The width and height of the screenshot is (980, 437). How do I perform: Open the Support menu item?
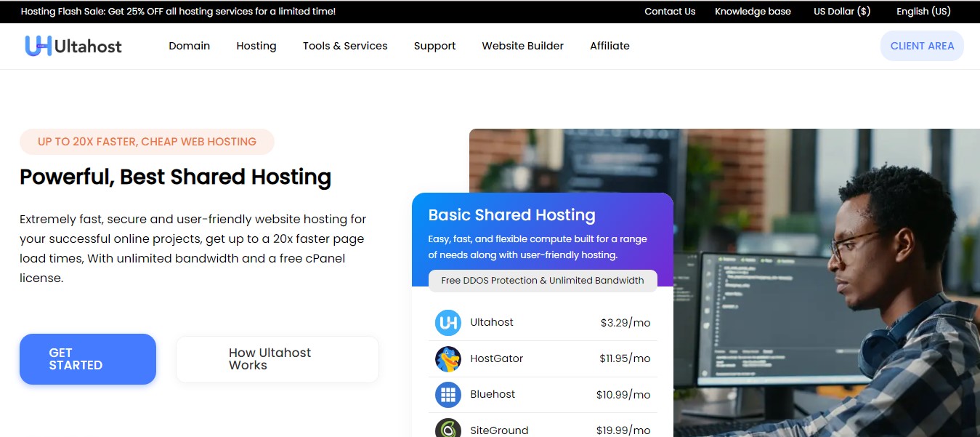[x=434, y=46]
